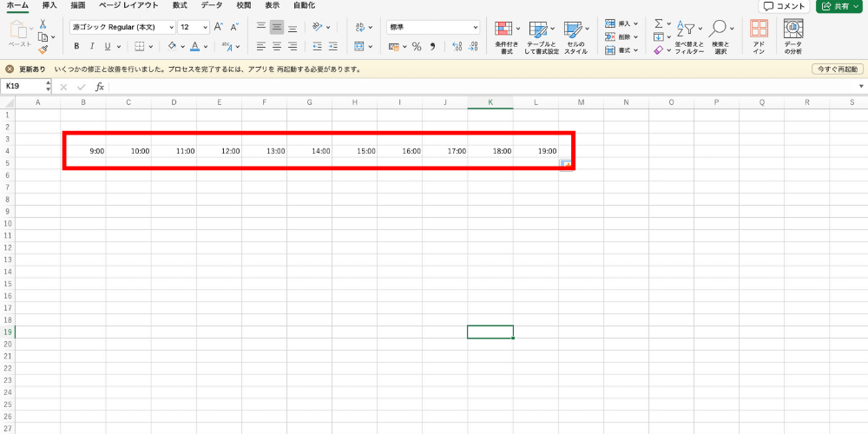Expand the Underline style arrow
The image size is (868, 434).
coord(118,47)
